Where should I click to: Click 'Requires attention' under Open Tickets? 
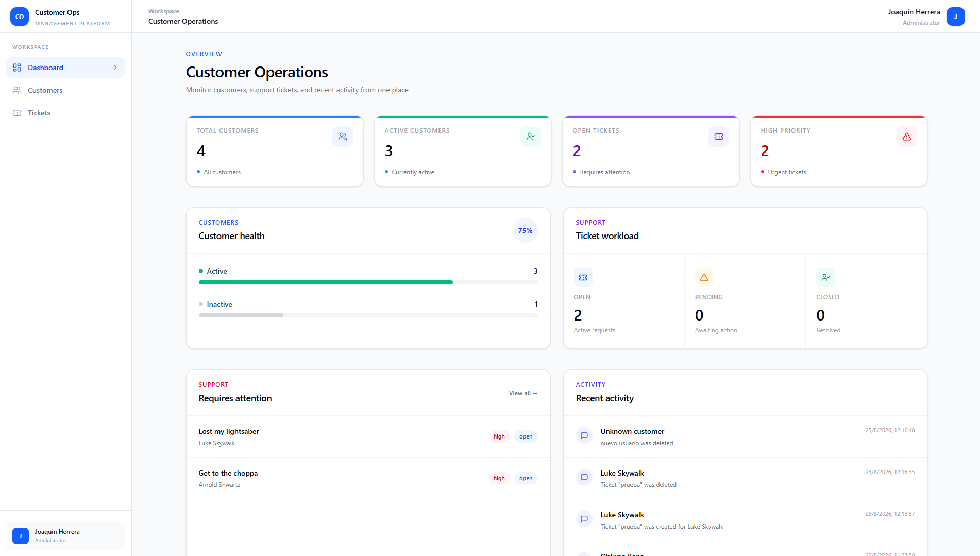[x=604, y=172]
